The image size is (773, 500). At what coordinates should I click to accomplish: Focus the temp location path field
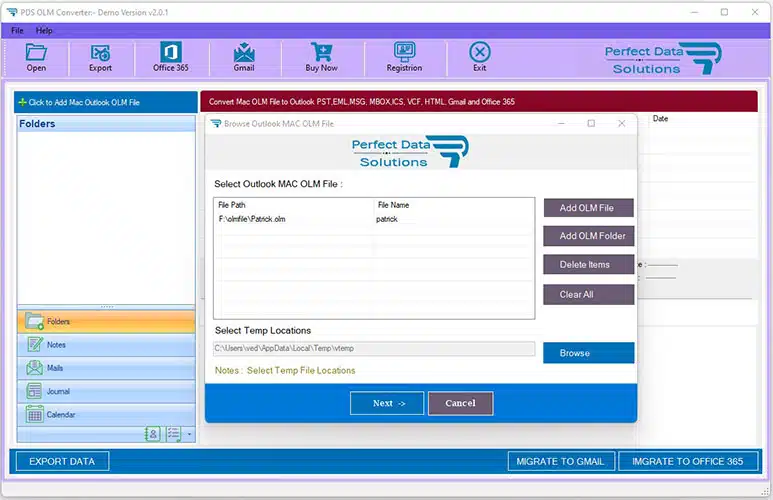(x=374, y=348)
